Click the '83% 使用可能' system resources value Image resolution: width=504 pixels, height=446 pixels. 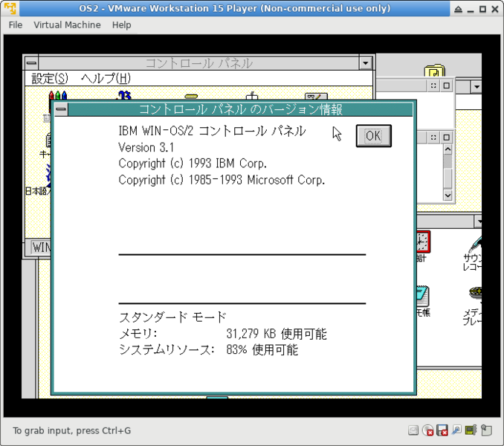(x=262, y=349)
